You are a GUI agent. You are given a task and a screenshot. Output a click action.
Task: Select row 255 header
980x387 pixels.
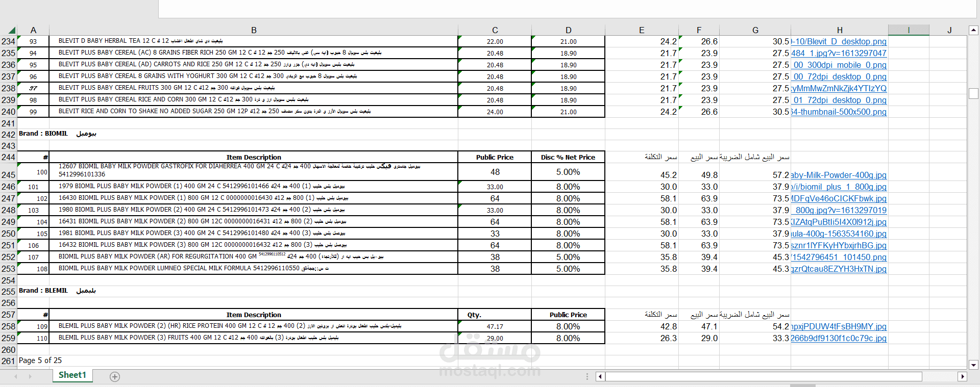8,292
